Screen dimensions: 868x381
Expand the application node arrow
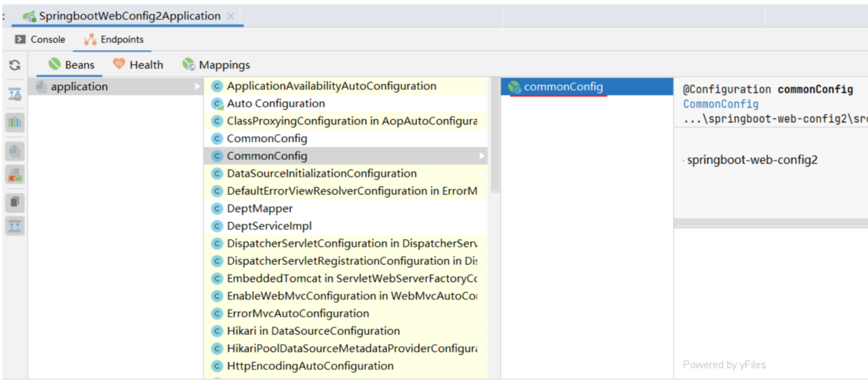pyautogui.click(x=198, y=87)
